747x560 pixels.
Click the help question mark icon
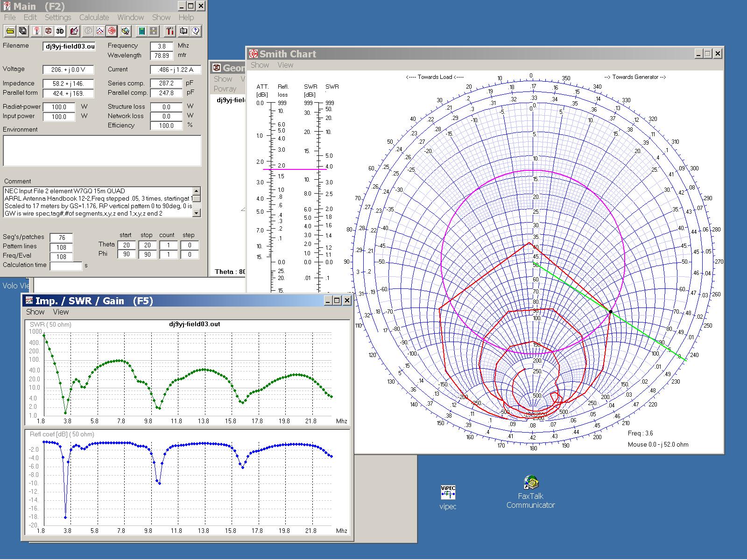(196, 31)
